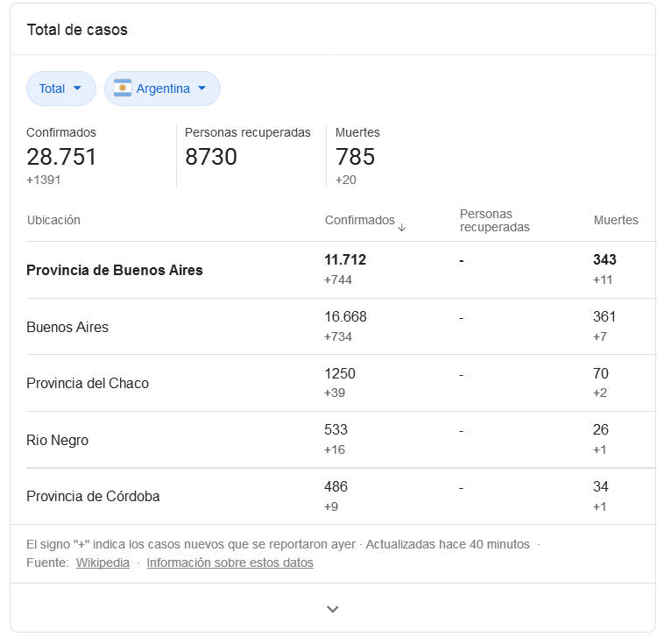Expand the panel with bottom chevron
This screenshot has width=671, height=644.
pyautogui.click(x=333, y=609)
